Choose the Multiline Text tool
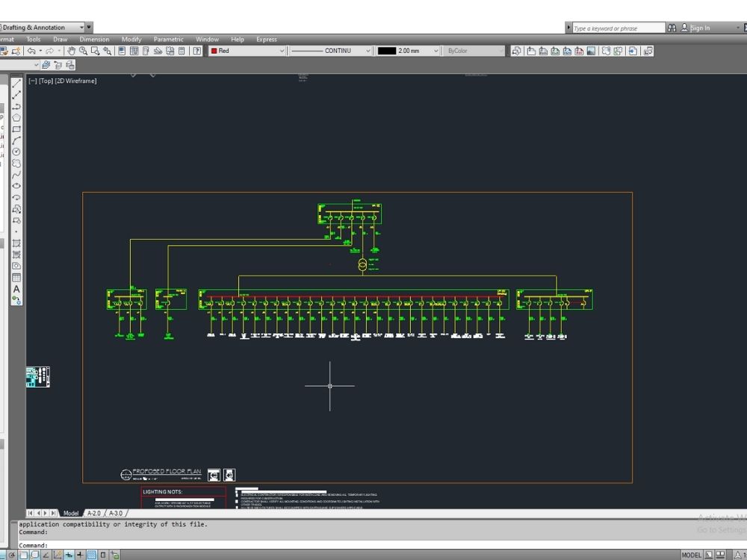747x560 pixels. click(16, 288)
